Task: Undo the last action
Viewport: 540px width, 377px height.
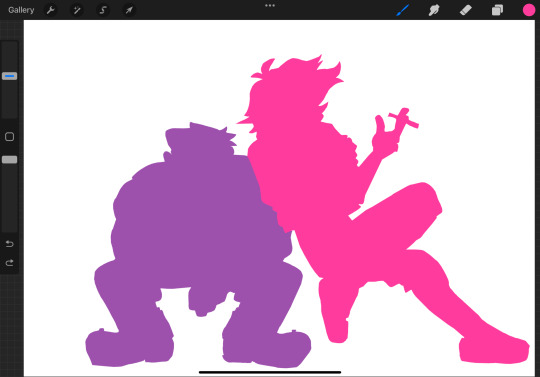Action: tap(9, 244)
